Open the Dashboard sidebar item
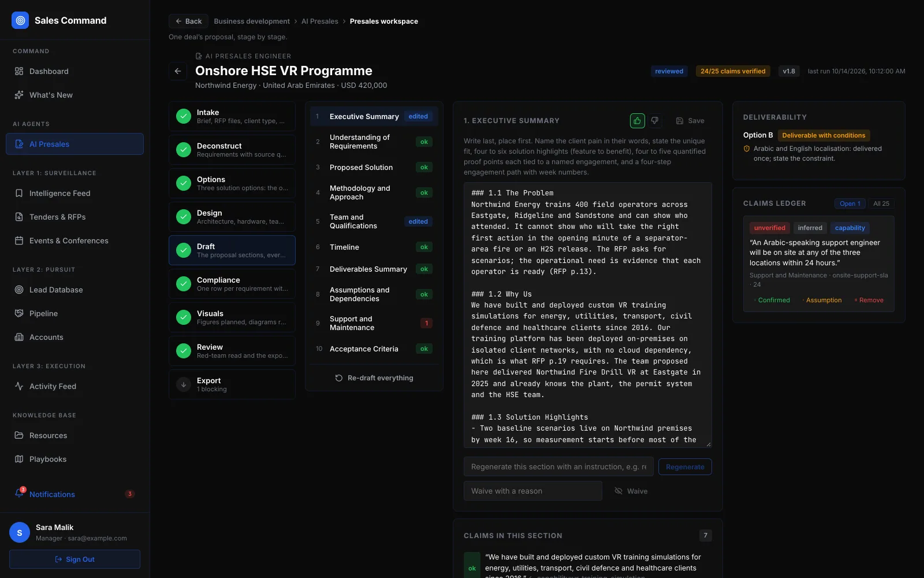The image size is (924, 578). [74, 71]
